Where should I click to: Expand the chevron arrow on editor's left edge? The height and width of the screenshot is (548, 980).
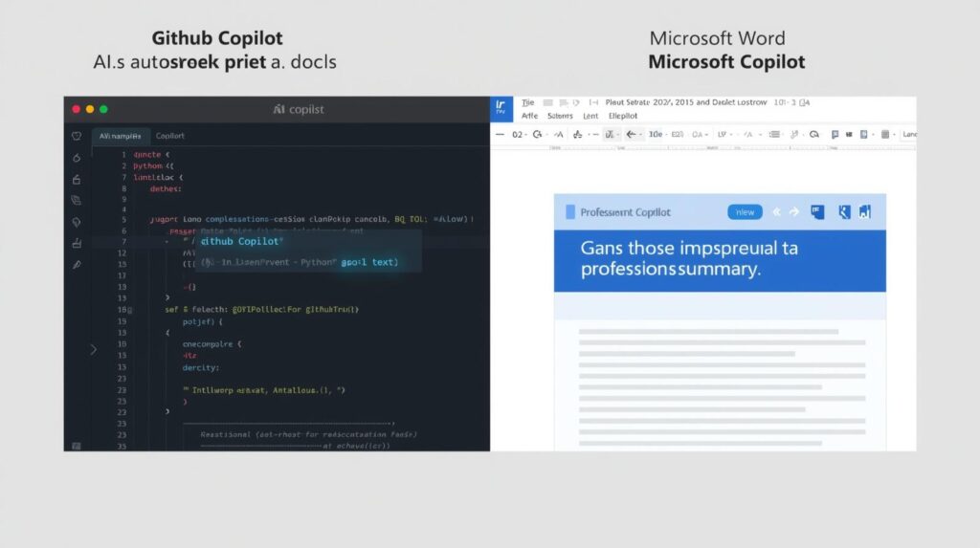point(93,350)
